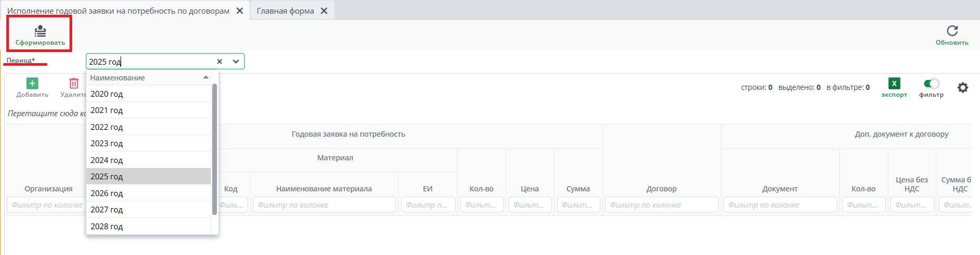
Task: Toggle the фильтр switch off
Action: tap(931, 84)
